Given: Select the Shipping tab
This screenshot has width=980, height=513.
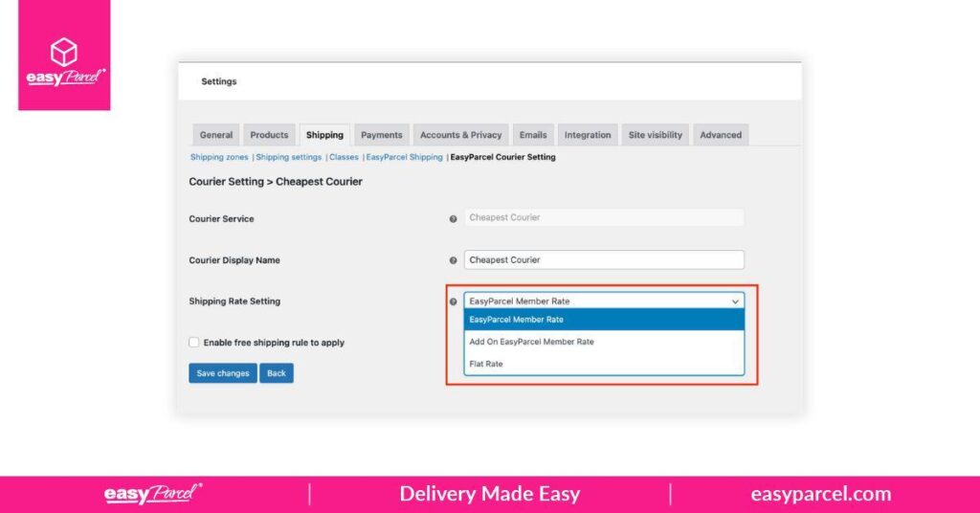Looking at the screenshot, I should [x=324, y=135].
